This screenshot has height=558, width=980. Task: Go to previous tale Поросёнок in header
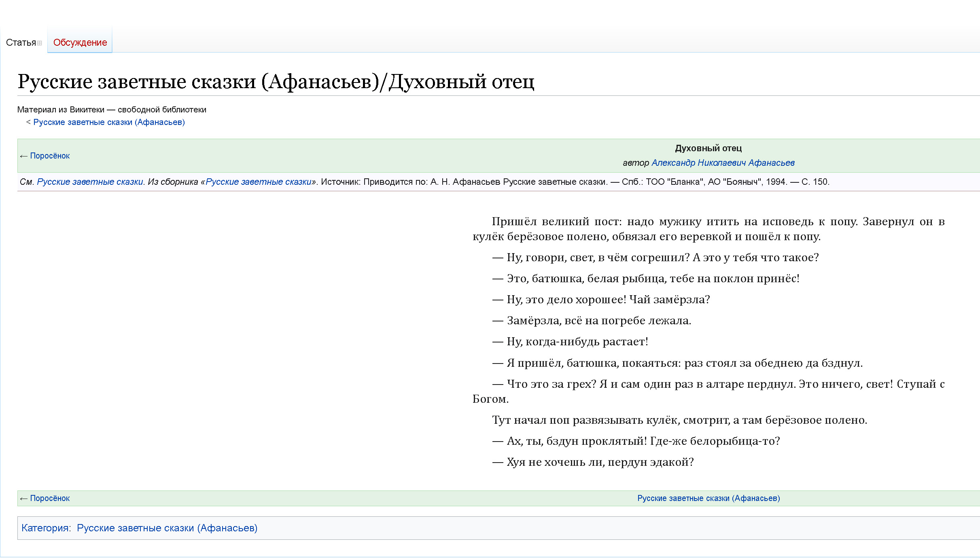point(50,156)
